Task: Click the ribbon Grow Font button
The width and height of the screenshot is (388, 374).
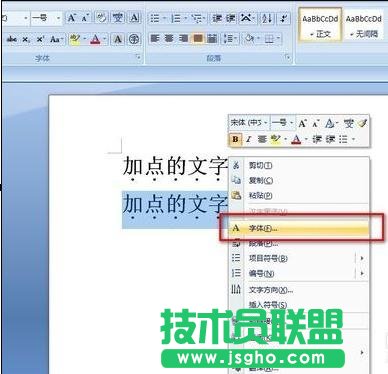Action: click(71, 18)
